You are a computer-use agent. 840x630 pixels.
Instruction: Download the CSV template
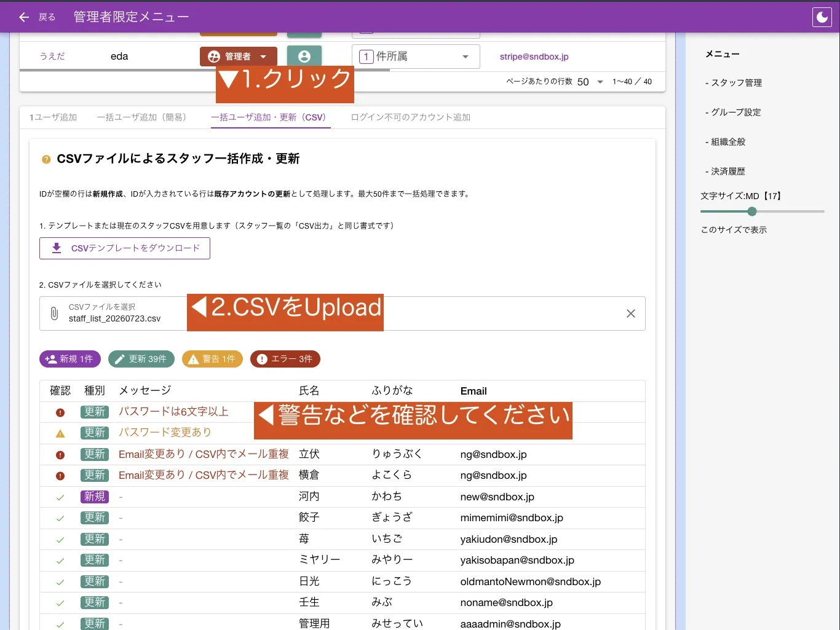pyautogui.click(x=125, y=248)
